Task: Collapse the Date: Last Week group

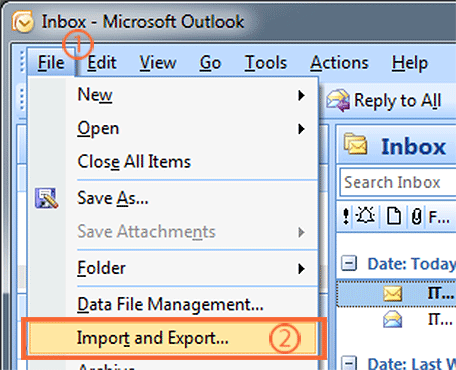Action: pos(350,363)
